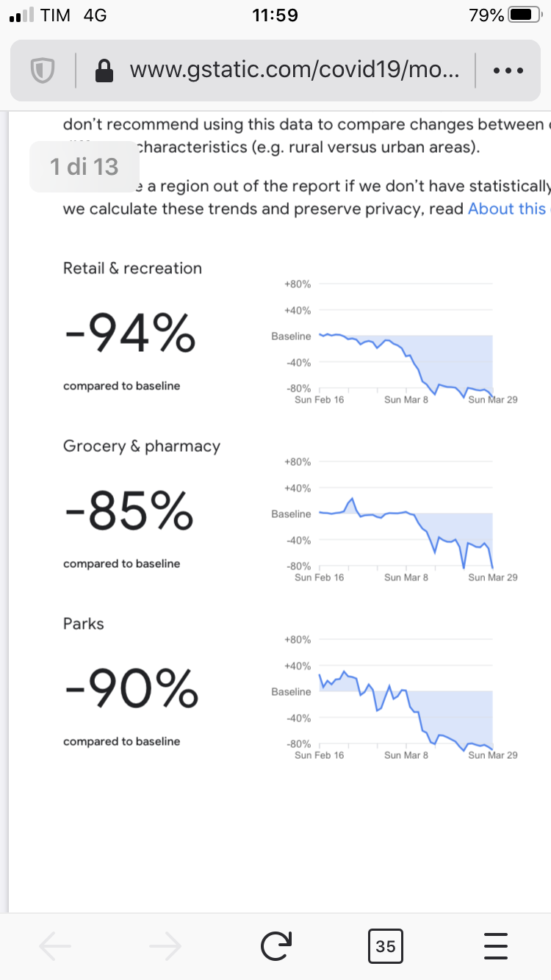
Task: Tap the padlock site security icon
Action: click(105, 71)
